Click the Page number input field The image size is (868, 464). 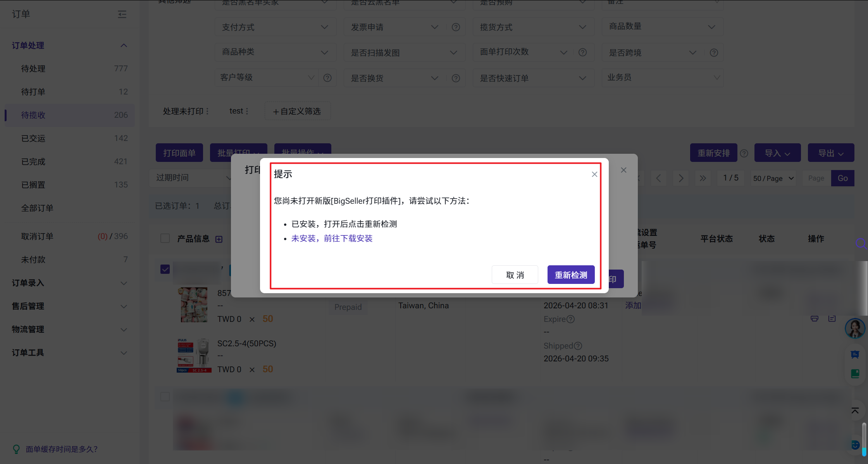coord(816,178)
